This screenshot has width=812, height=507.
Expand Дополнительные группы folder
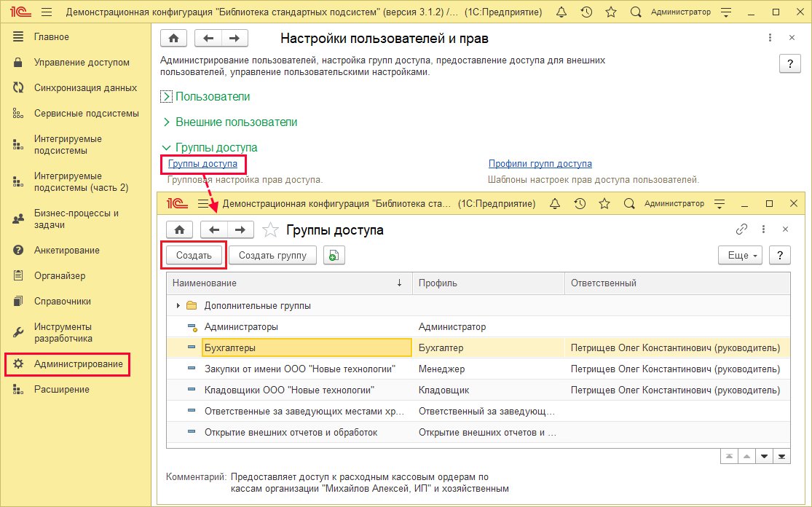(178, 305)
